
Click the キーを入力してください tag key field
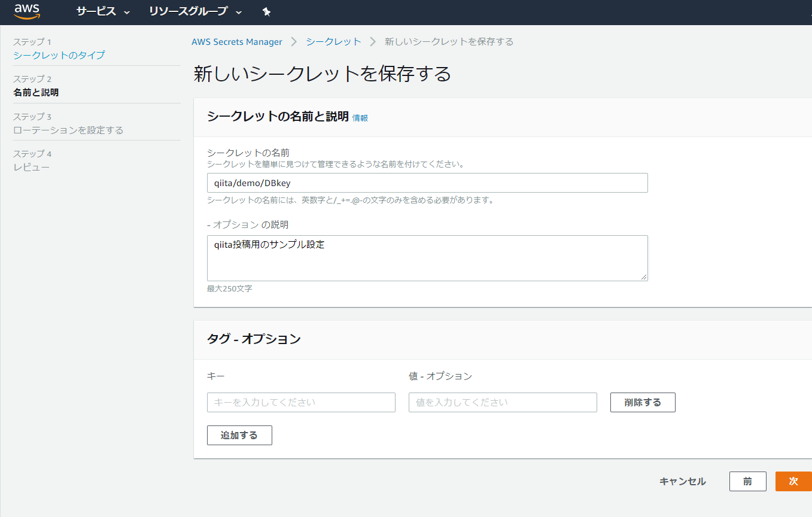point(300,402)
